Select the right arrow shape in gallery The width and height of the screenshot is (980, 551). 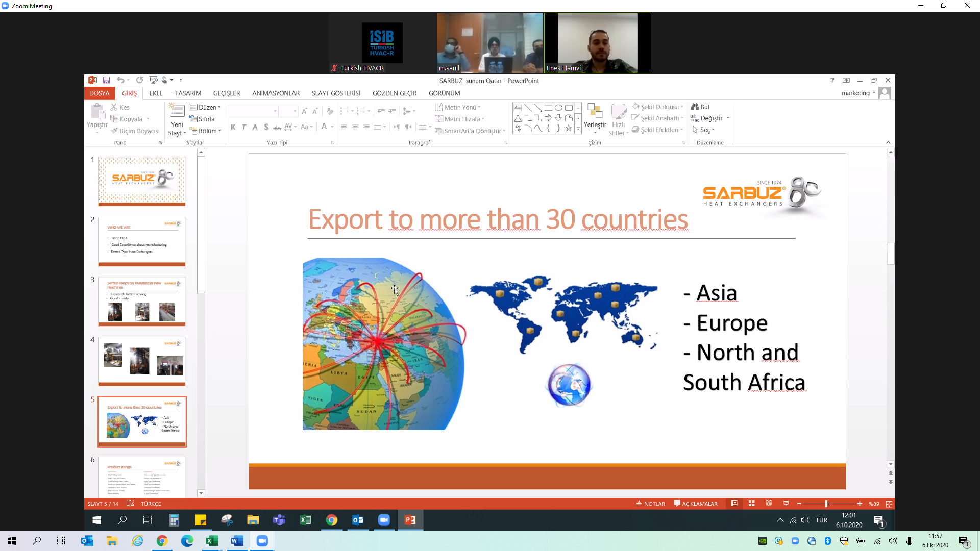tap(548, 118)
